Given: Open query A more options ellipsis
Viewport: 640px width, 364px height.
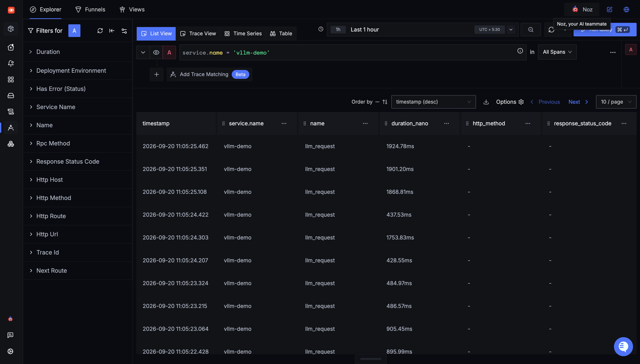Looking at the screenshot, I should [613, 52].
